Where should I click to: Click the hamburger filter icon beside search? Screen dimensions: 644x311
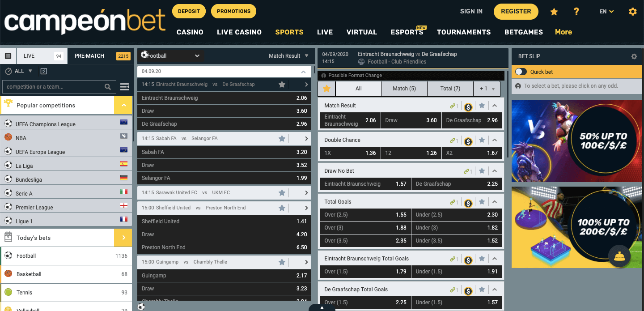(124, 87)
